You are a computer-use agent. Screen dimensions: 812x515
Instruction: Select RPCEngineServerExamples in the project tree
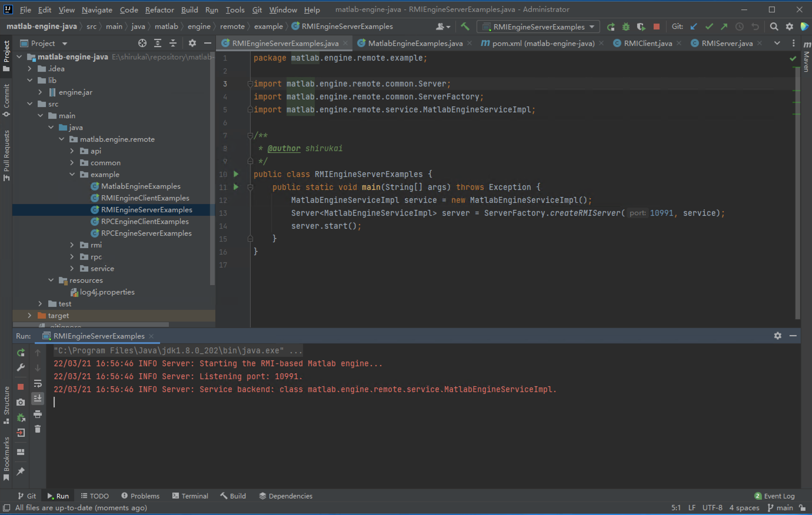pos(146,233)
